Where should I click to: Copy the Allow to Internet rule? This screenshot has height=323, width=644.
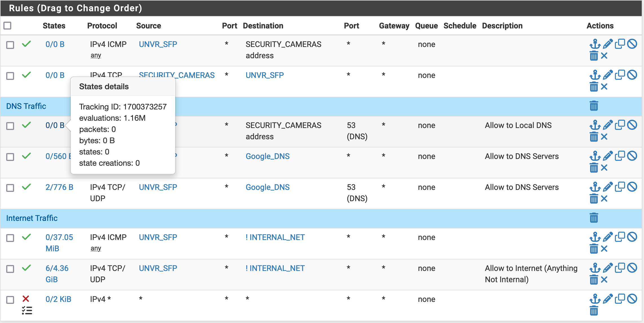(620, 268)
